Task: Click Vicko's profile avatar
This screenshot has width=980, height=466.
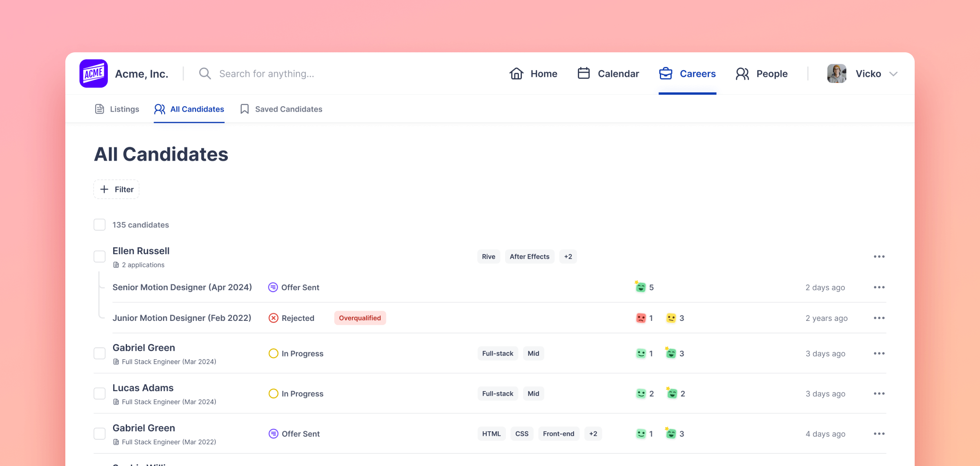Action: click(837, 74)
